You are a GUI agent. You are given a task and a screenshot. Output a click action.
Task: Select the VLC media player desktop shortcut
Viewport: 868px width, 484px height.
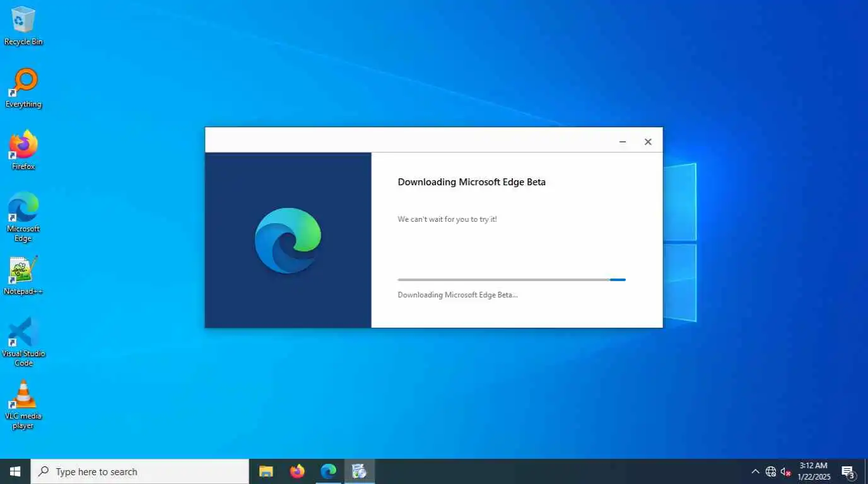[x=23, y=404]
